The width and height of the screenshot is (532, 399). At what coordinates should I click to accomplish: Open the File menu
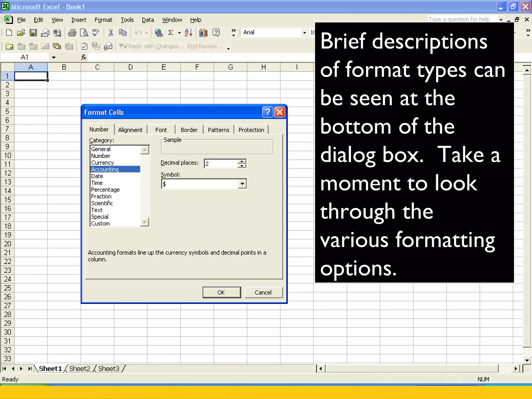click(21, 20)
